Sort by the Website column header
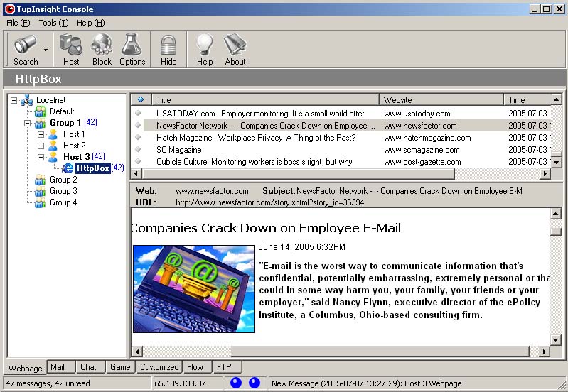 coord(441,100)
